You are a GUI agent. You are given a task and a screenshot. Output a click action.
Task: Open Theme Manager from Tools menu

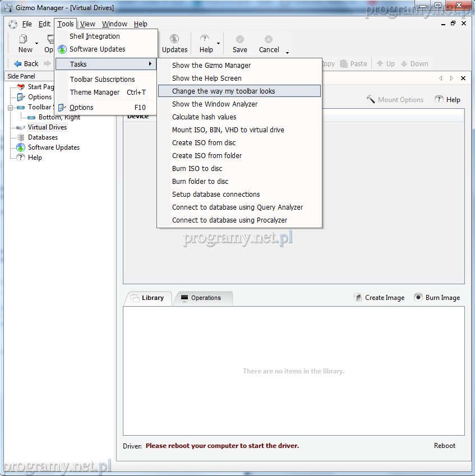[95, 93]
